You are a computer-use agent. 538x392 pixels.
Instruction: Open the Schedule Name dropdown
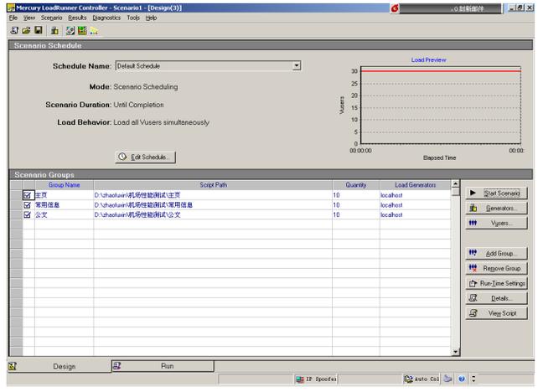point(297,65)
